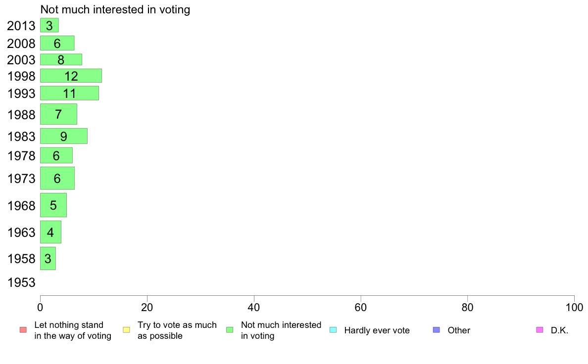This screenshot has width=588, height=364.
Task: Select the 1993 bar showing 11
Action: pyautogui.click(x=69, y=93)
